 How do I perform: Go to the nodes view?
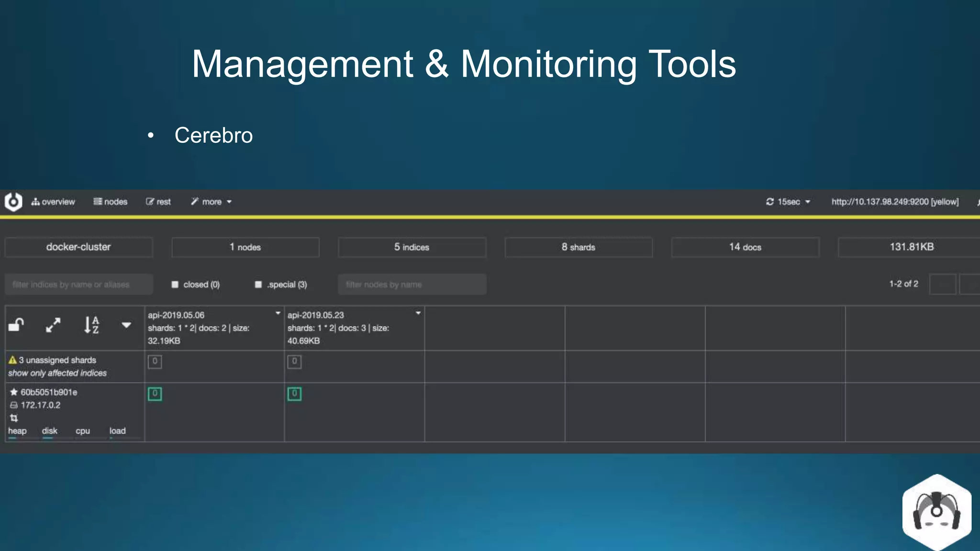point(111,202)
